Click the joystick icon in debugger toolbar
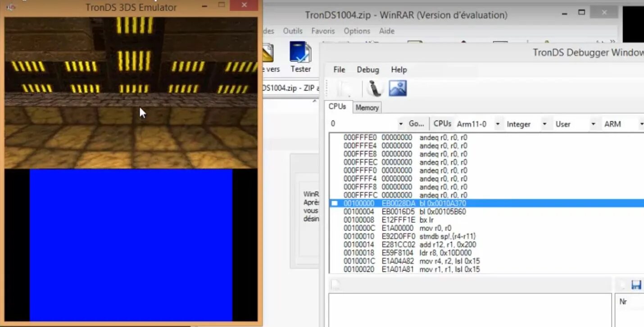Image resolution: width=644 pixels, height=327 pixels. click(x=374, y=88)
